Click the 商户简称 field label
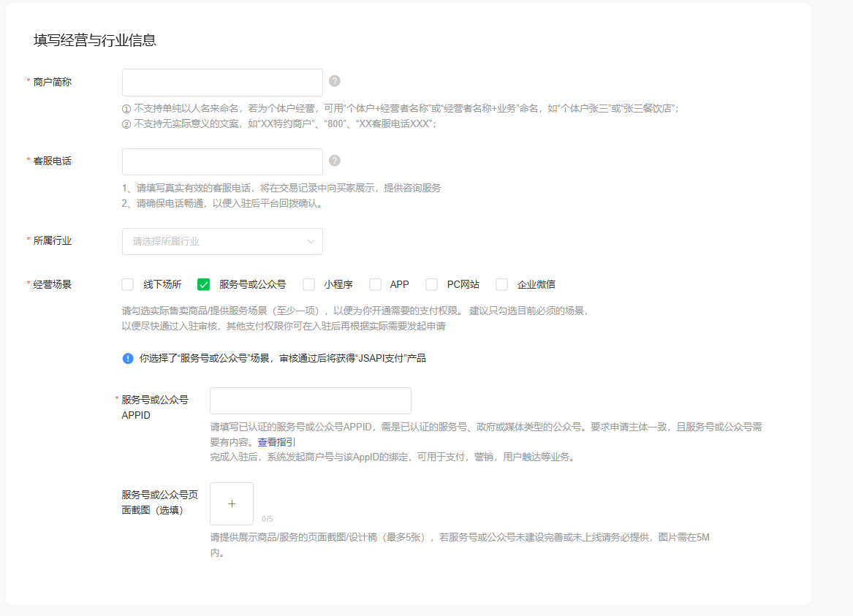Screen dimensions: 853x616 (x=53, y=82)
